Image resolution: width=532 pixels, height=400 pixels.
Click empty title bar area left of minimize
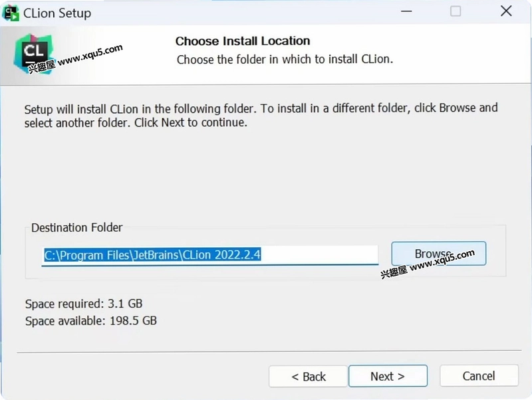click(x=237, y=12)
